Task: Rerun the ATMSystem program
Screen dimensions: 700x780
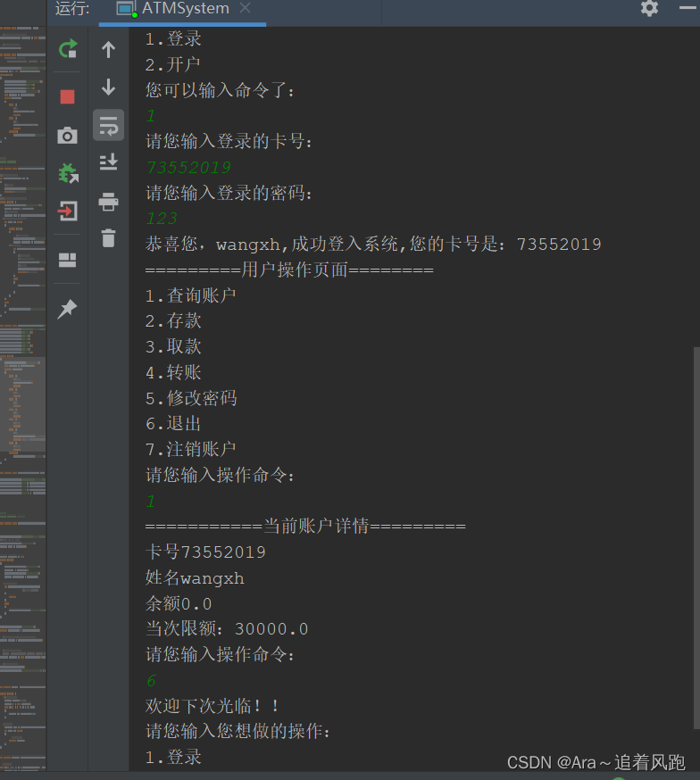Action: click(x=68, y=49)
